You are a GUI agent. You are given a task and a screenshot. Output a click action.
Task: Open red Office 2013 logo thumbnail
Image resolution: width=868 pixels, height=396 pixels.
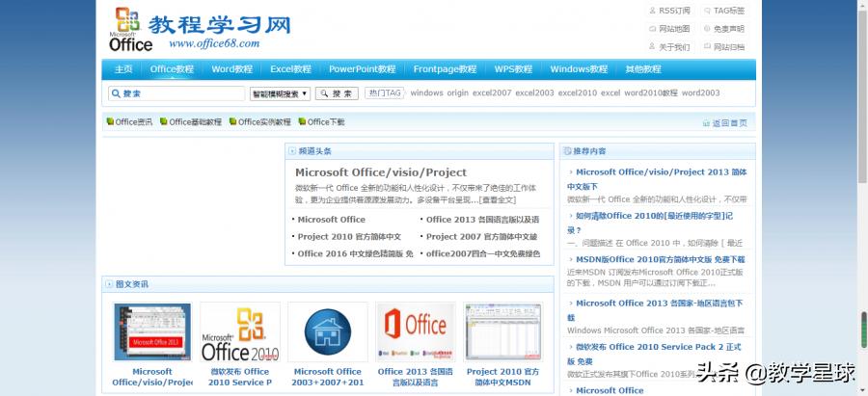pos(416,331)
